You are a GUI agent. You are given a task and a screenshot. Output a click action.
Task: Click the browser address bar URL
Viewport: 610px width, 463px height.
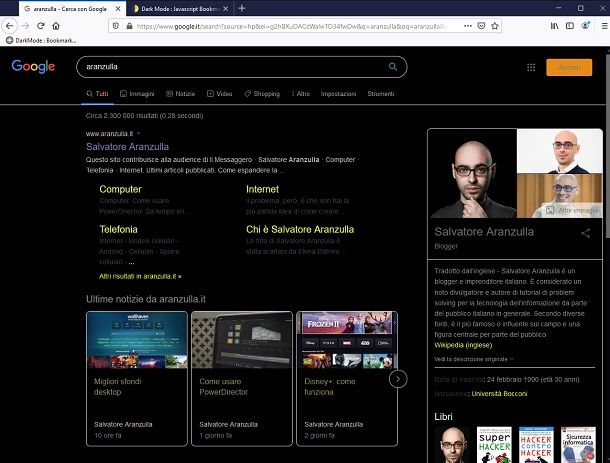pos(292,26)
